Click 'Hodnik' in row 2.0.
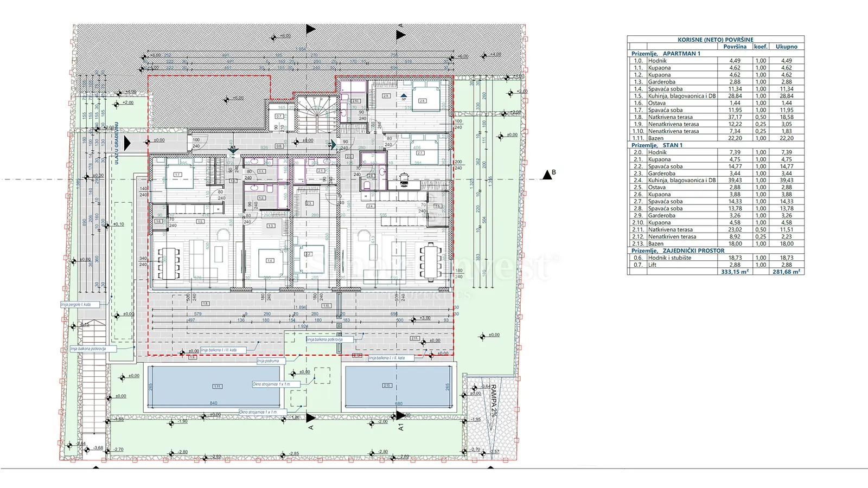 pos(657,152)
